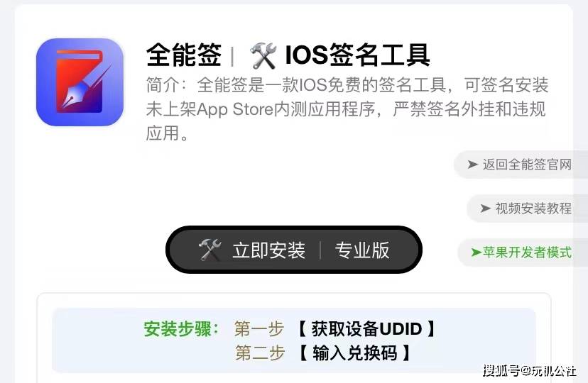Select the 专业版 label on install button
The image size is (588, 383).
tap(362, 250)
